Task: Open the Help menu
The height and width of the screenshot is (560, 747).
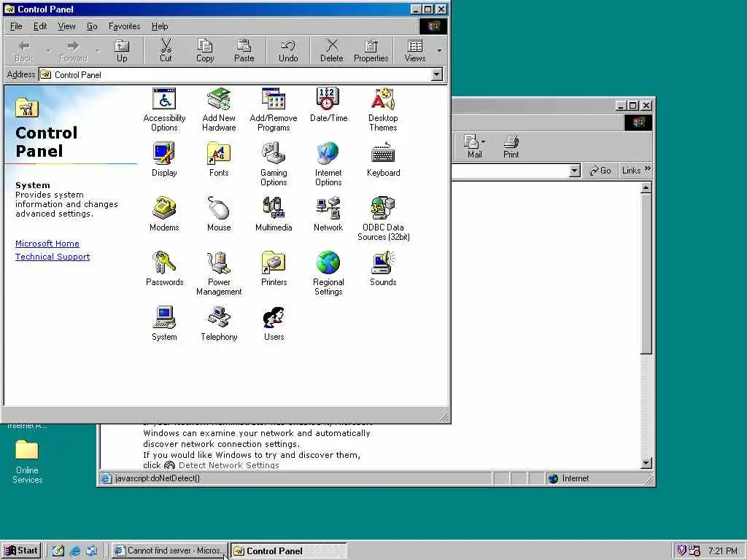Action: tap(160, 26)
